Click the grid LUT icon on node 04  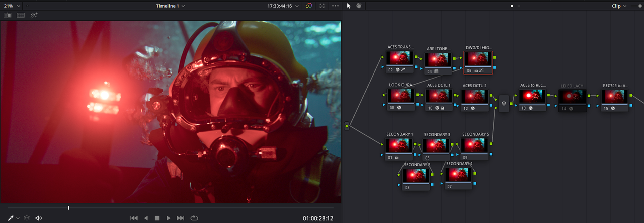[x=437, y=71]
